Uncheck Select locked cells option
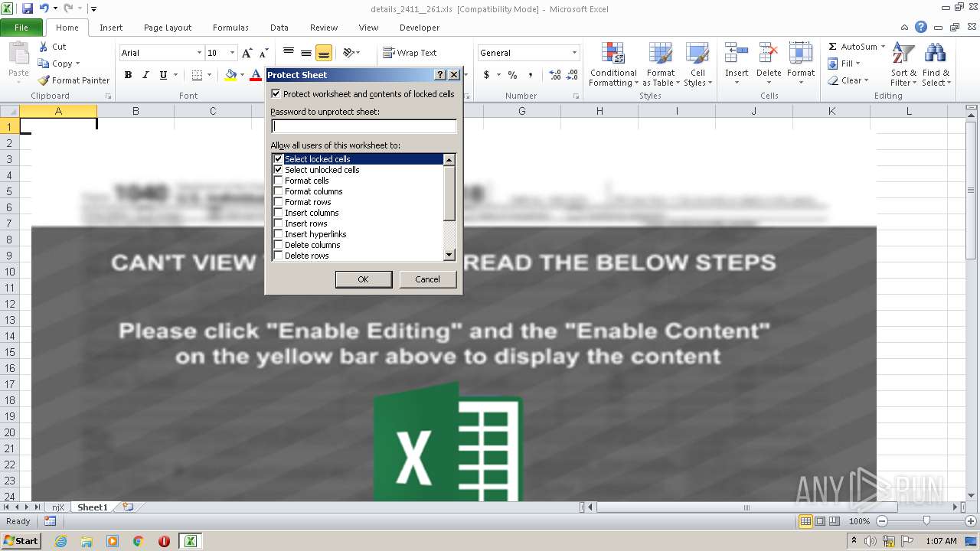This screenshot has height=551, width=980. coord(279,159)
